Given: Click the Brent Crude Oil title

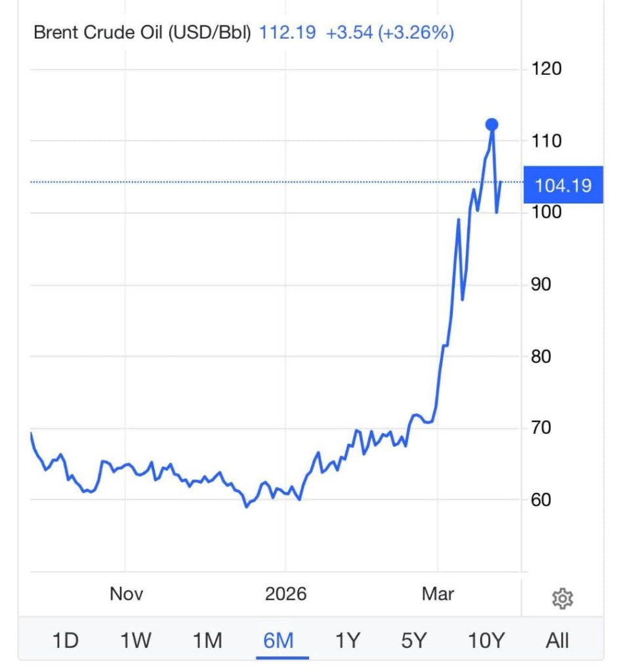Looking at the screenshot, I should [x=142, y=33].
